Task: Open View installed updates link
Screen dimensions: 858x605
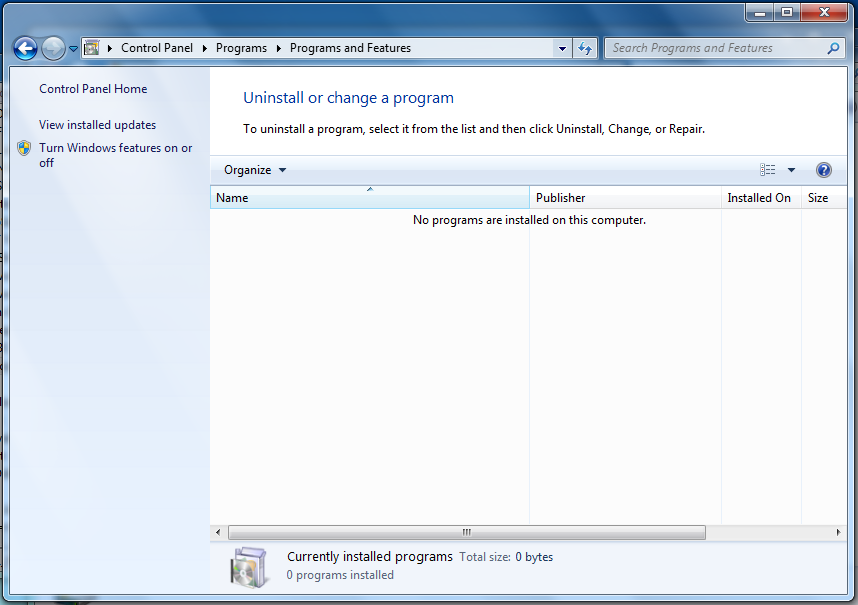Action: (97, 125)
